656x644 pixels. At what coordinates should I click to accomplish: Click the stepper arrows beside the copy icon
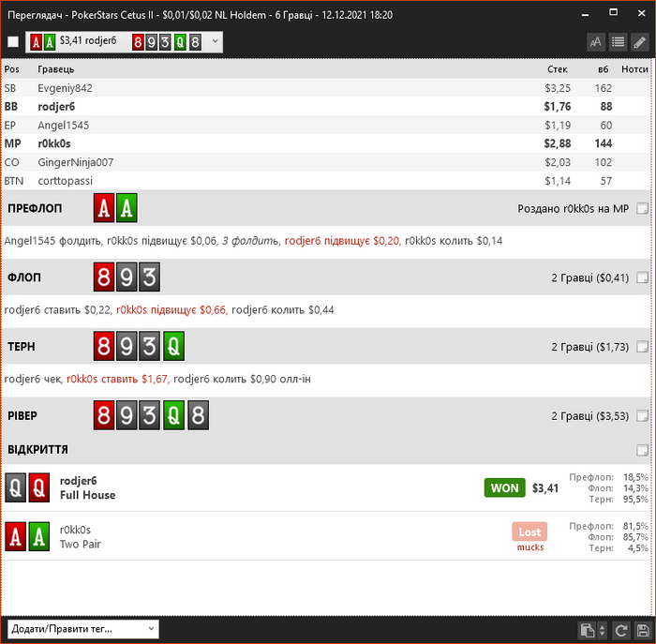click(602, 630)
